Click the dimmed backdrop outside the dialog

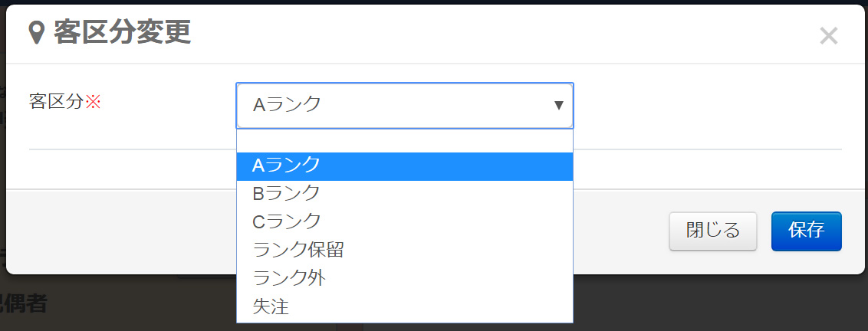(x=720, y=304)
